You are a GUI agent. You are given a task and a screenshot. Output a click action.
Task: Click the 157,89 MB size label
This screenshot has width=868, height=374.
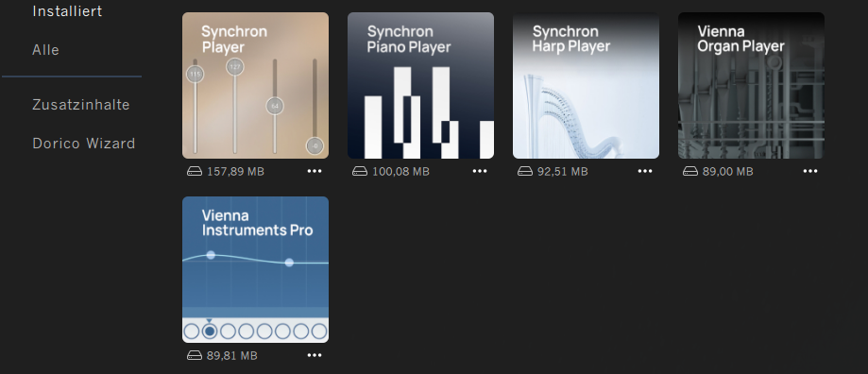(x=235, y=172)
